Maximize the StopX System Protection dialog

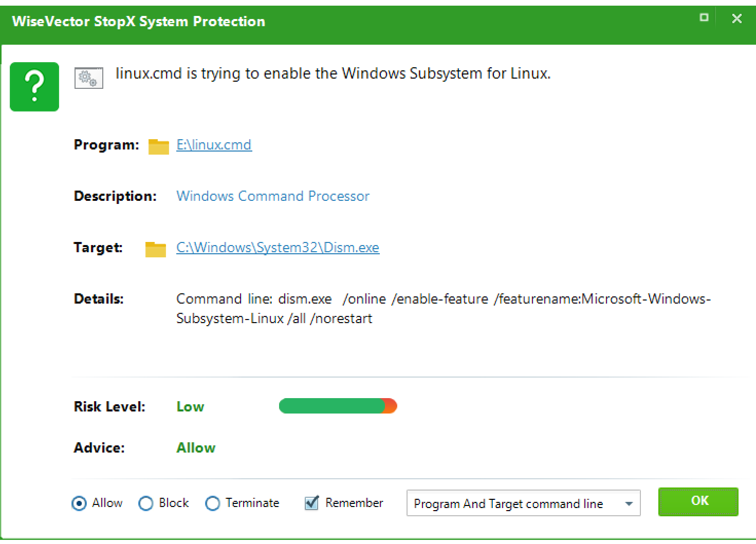pyautogui.click(x=704, y=18)
